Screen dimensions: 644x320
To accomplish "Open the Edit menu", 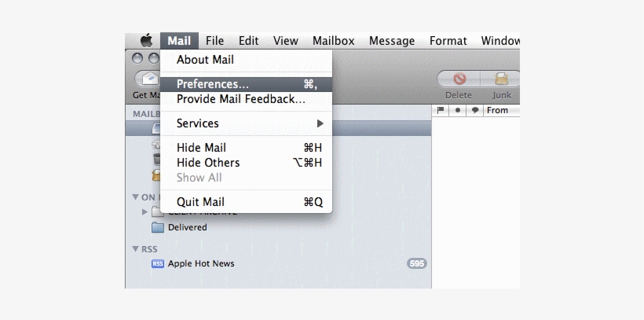I will (x=248, y=41).
